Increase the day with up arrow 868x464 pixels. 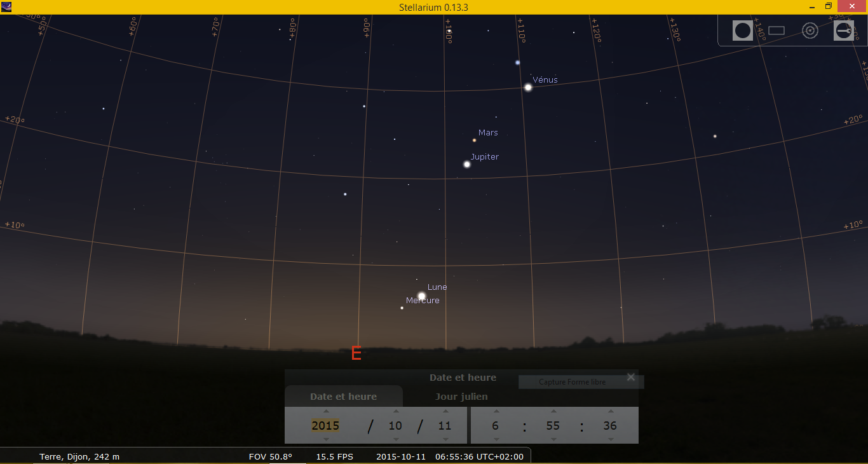[445, 411]
